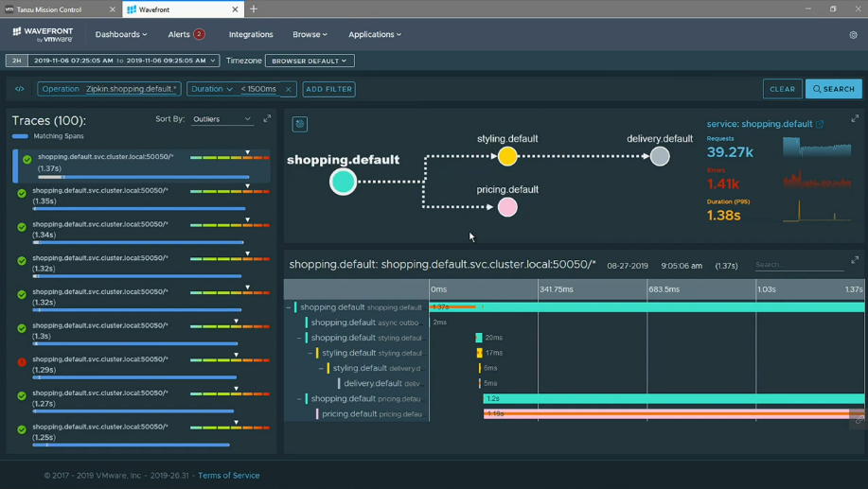Select the 1.32s trace above the second 1.32s

pyautogui.click(x=143, y=265)
